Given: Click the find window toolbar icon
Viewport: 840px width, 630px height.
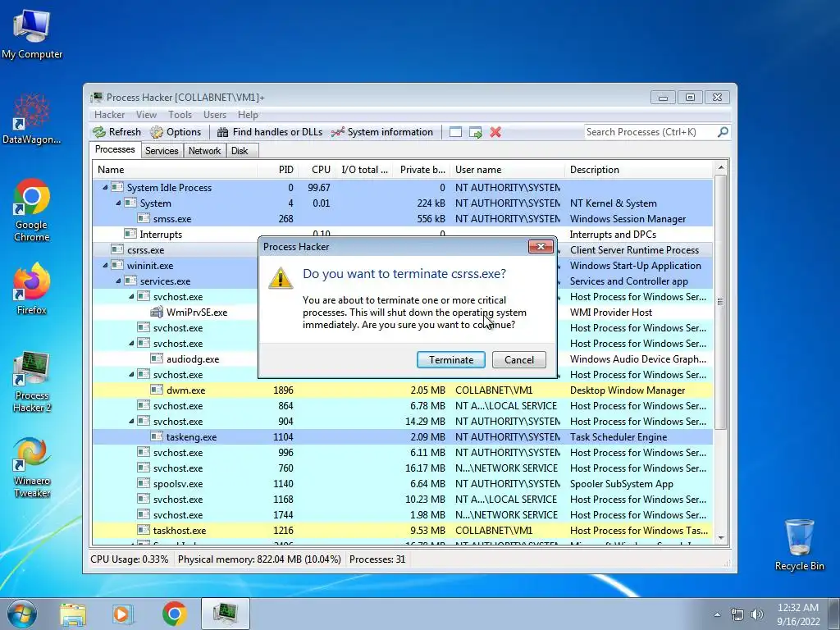Looking at the screenshot, I should (455, 132).
